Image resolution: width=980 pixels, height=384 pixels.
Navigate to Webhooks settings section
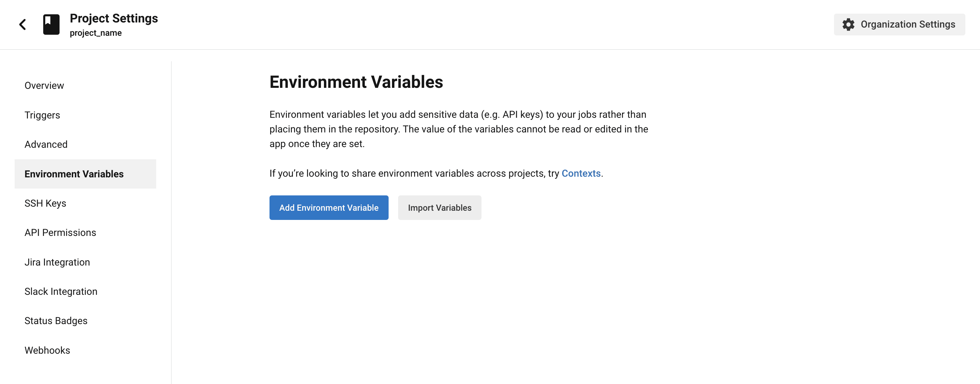point(47,350)
